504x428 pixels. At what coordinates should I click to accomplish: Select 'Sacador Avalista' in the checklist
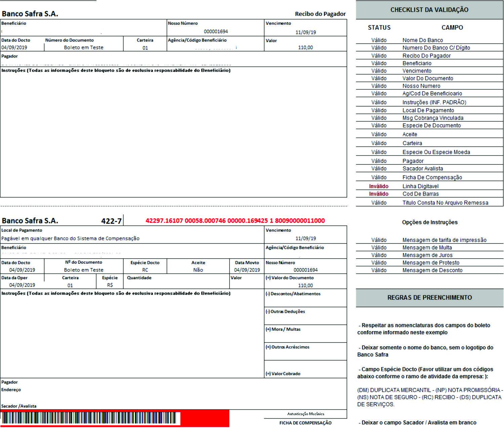point(423,168)
